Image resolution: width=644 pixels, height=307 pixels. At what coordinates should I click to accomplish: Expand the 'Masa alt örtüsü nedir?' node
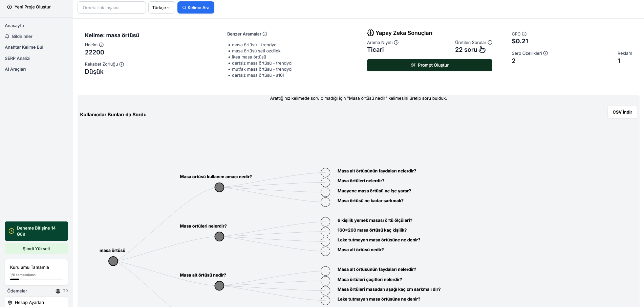tap(219, 286)
